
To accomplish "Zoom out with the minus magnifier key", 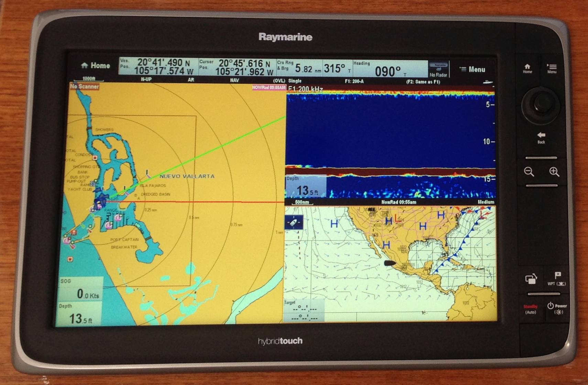I will click(x=529, y=172).
